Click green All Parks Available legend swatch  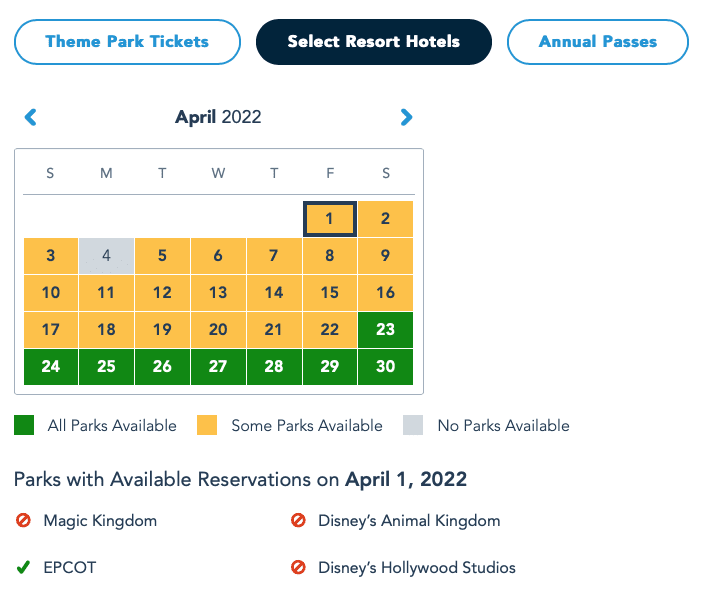pos(24,426)
